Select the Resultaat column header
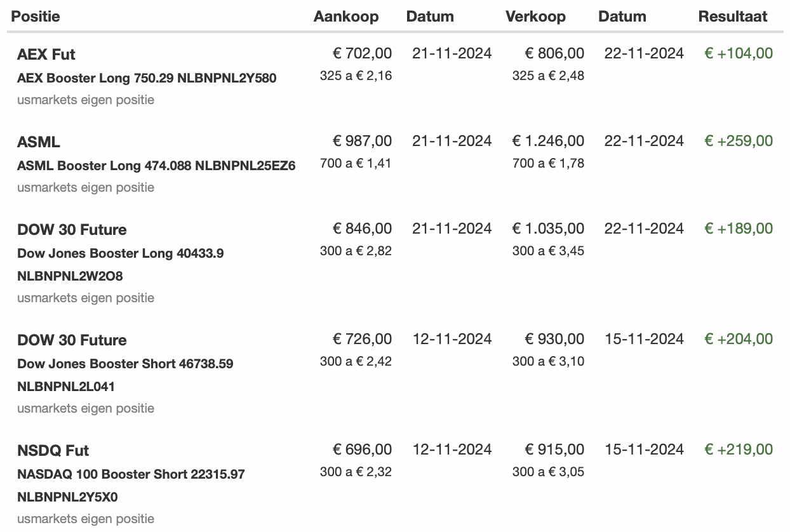Image resolution: width=790 pixels, height=532 pixels. point(733,17)
